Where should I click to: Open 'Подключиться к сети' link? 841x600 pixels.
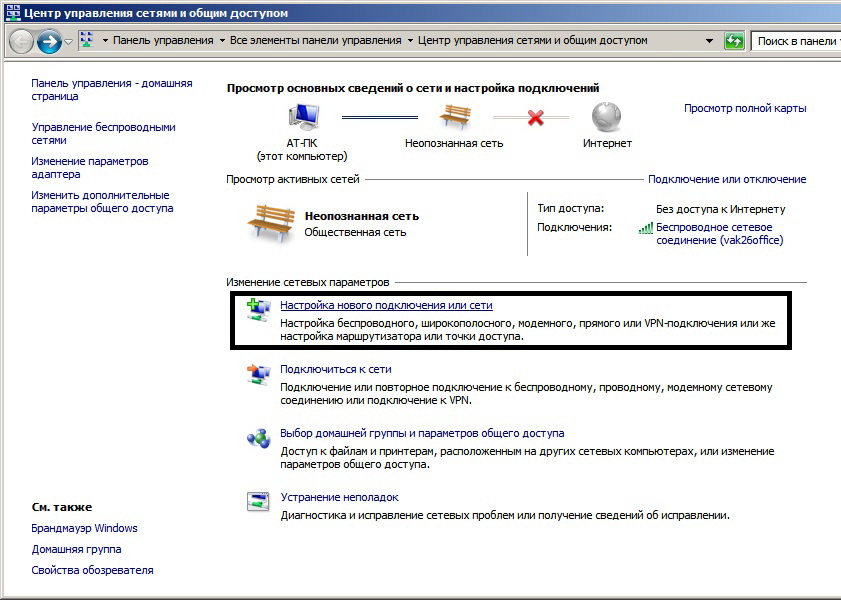click(336, 369)
